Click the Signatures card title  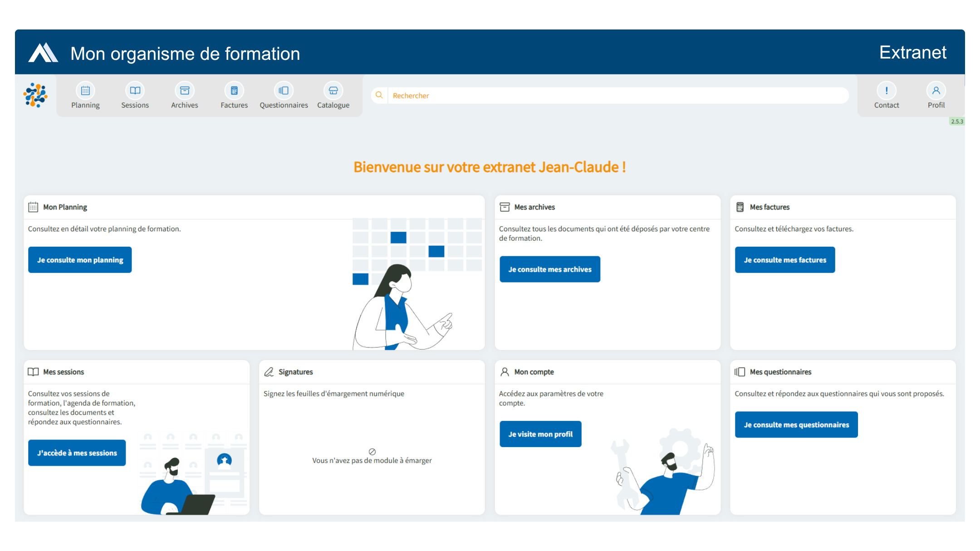pyautogui.click(x=296, y=372)
